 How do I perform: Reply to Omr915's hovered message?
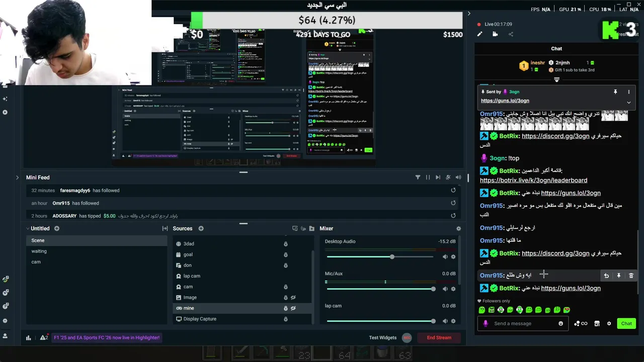point(606,276)
